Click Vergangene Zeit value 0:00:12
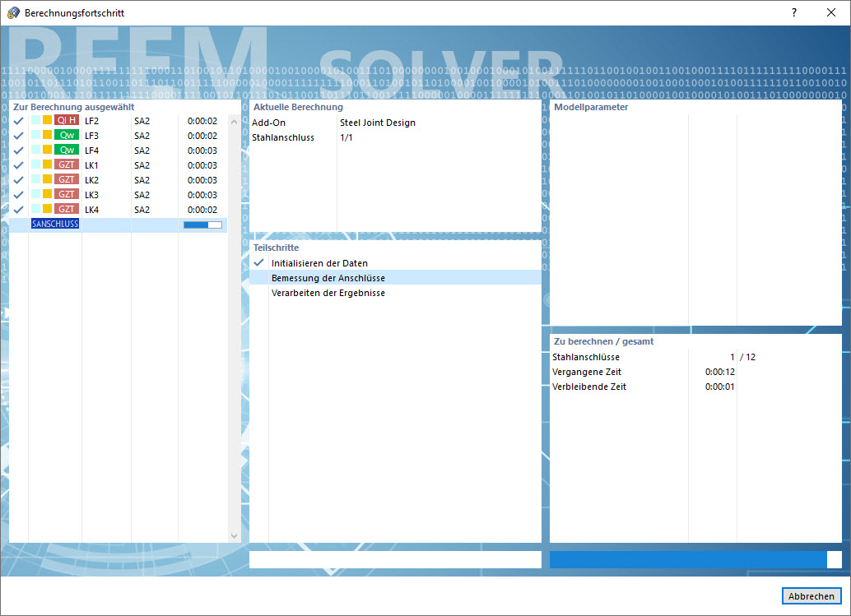The image size is (851, 616). [x=719, y=372]
